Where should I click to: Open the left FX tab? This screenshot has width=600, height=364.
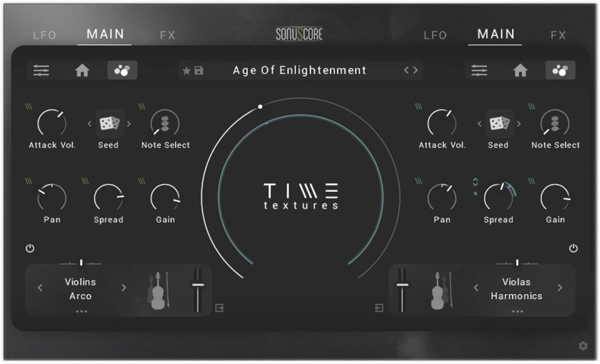(168, 36)
